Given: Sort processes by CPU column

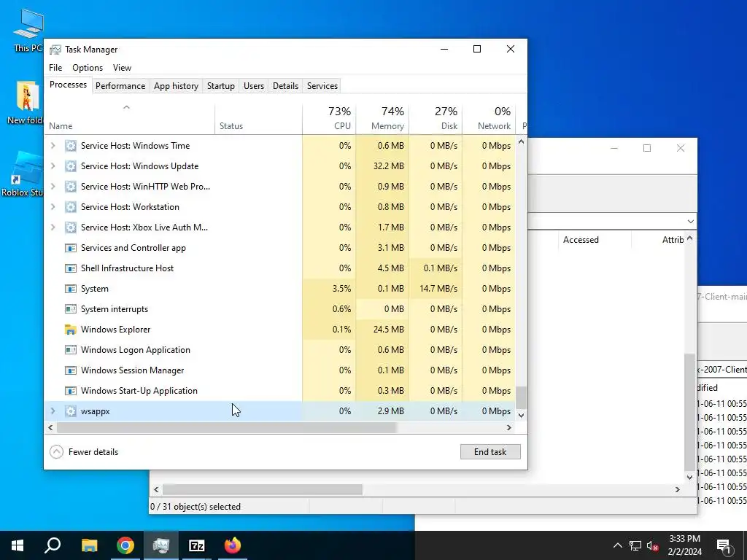Looking at the screenshot, I should 329,118.
